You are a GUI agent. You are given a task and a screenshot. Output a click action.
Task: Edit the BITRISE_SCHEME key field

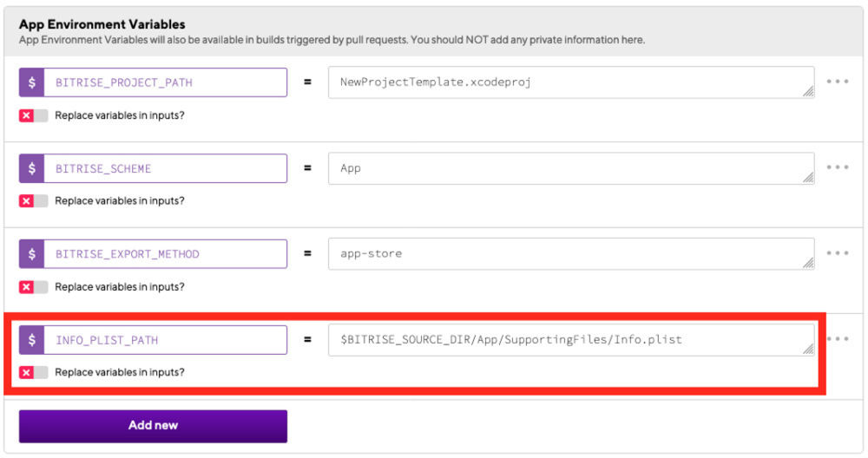166,168
